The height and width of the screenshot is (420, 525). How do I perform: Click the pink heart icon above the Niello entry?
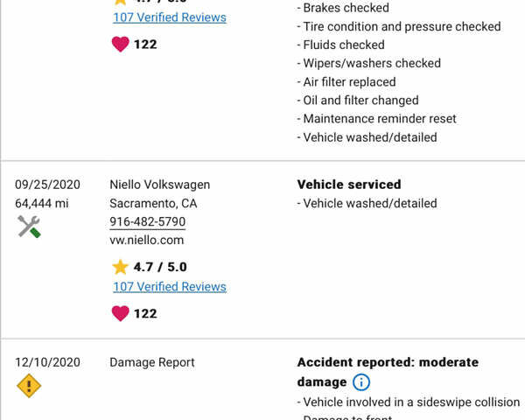[x=120, y=44]
